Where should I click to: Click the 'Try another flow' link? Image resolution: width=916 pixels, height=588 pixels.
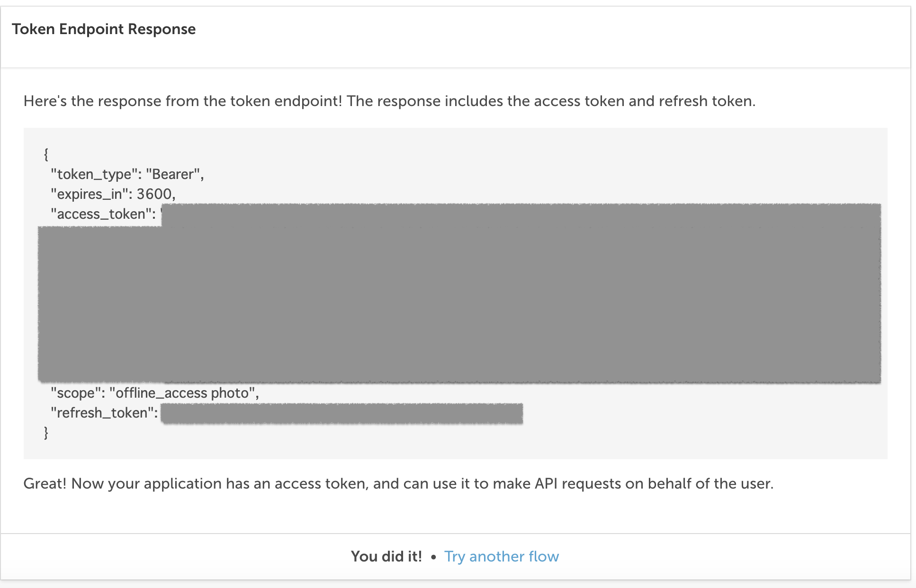pyautogui.click(x=502, y=556)
